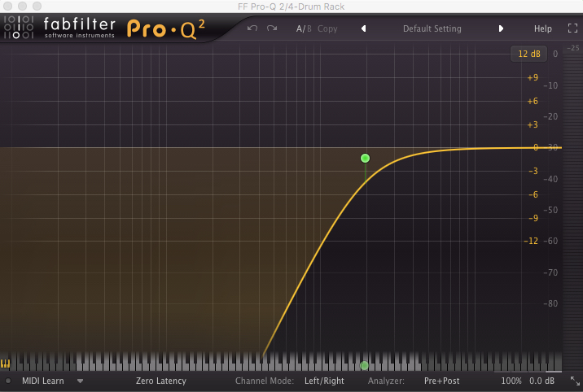This screenshot has height=392, width=583.
Task: Click the green piano keyboard band marker
Action: click(x=365, y=366)
